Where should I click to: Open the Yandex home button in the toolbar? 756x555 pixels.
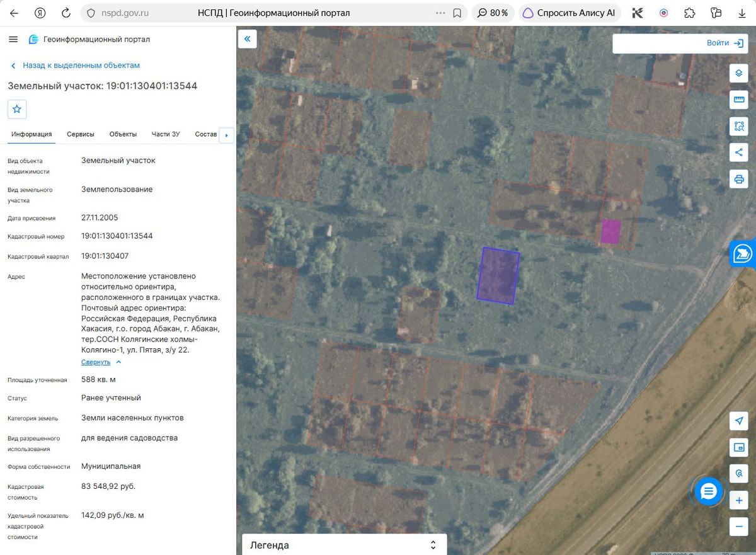(40, 13)
